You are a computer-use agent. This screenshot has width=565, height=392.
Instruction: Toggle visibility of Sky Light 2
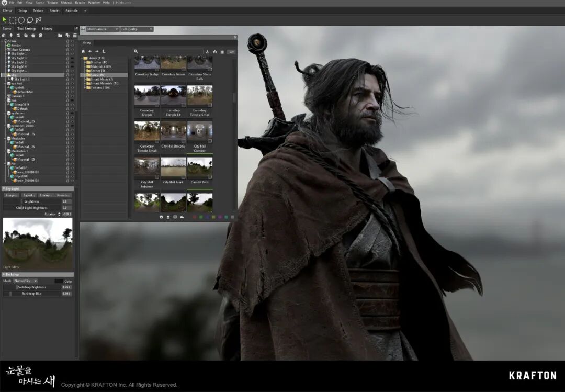(72, 62)
